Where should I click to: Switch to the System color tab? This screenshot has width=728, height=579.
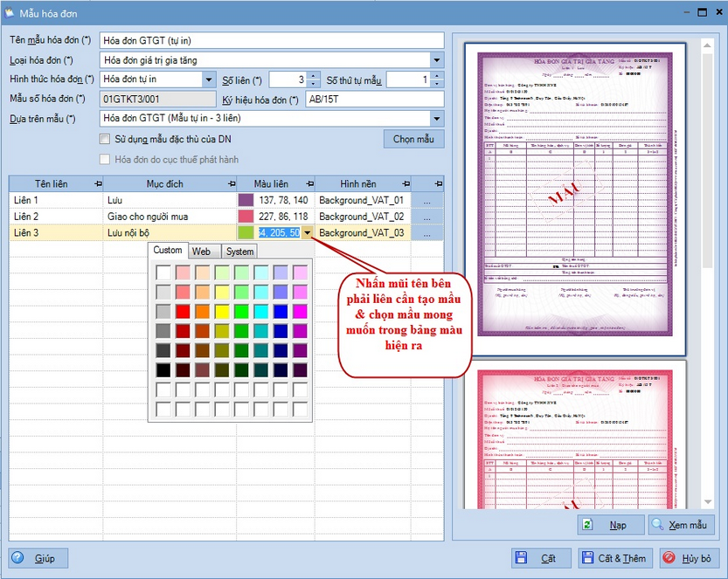coord(239,252)
